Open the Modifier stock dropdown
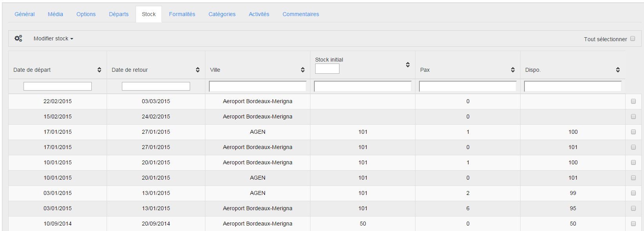The image size is (644, 231). tap(53, 38)
